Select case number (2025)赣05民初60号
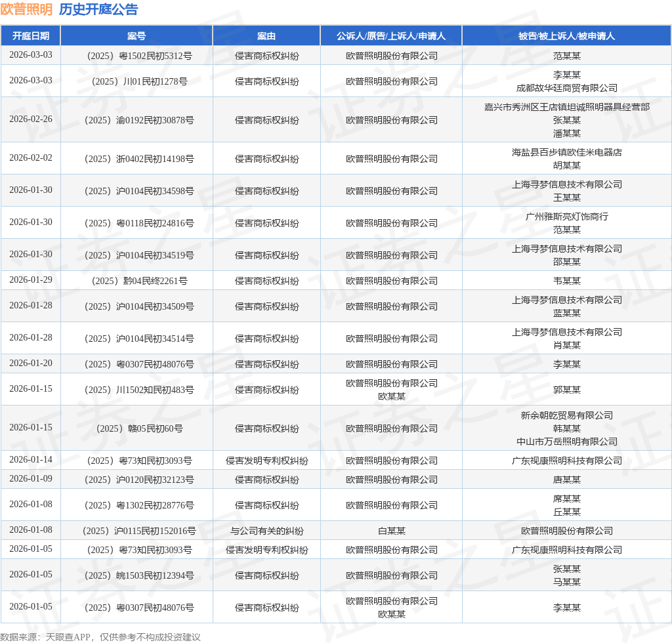The image size is (672, 643). 139,428
